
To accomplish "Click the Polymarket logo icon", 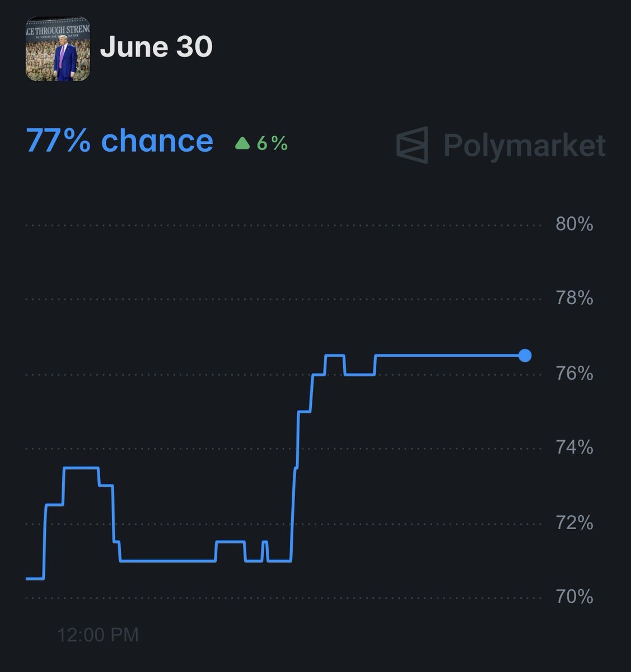I will [412, 144].
